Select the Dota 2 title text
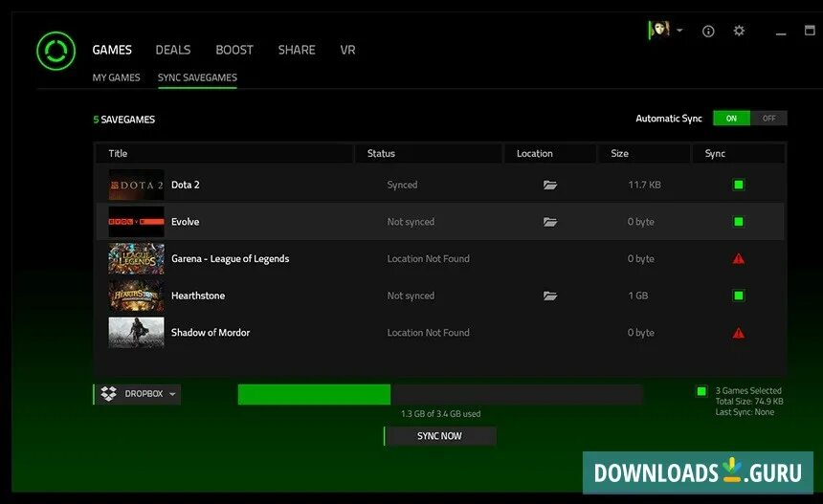The image size is (823, 504). [x=186, y=185]
